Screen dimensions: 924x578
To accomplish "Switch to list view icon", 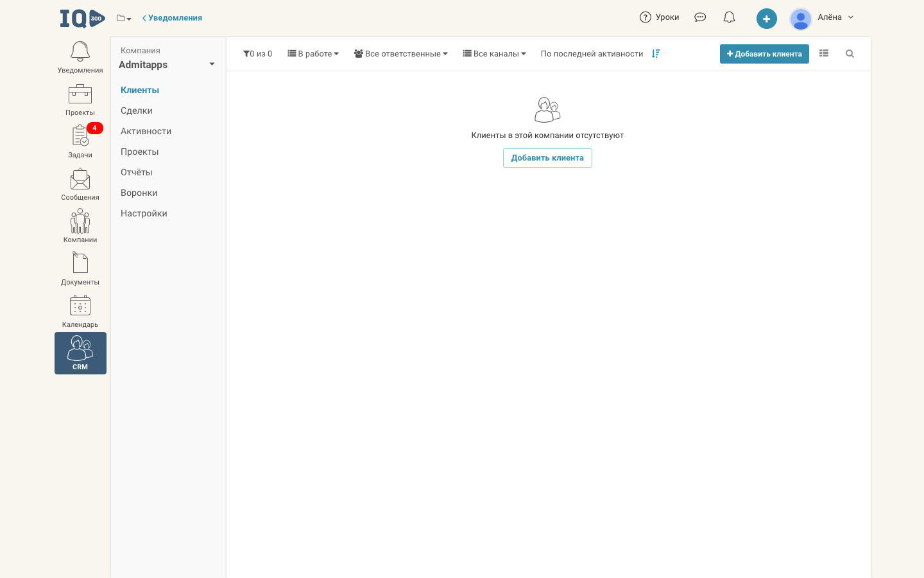I will click(824, 53).
